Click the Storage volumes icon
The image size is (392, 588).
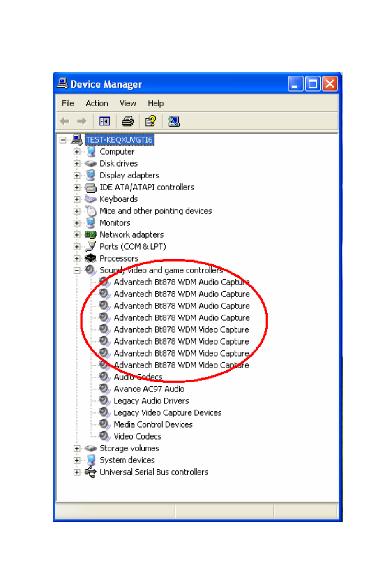pos(91,449)
